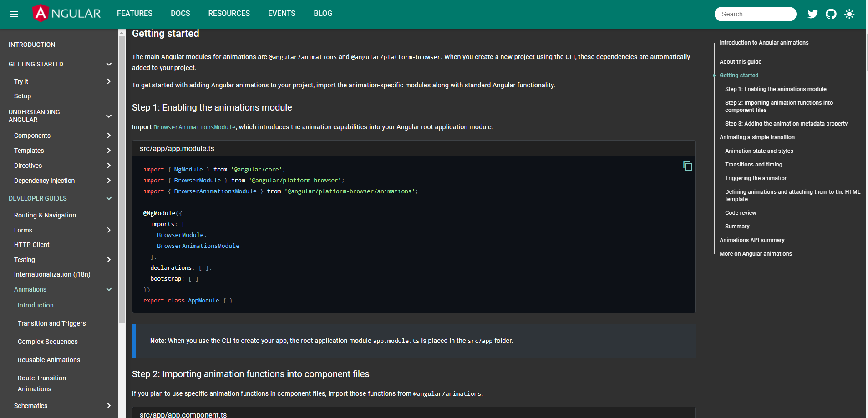The height and width of the screenshot is (418, 868).
Task: Jump to Code review section
Action: tap(741, 213)
